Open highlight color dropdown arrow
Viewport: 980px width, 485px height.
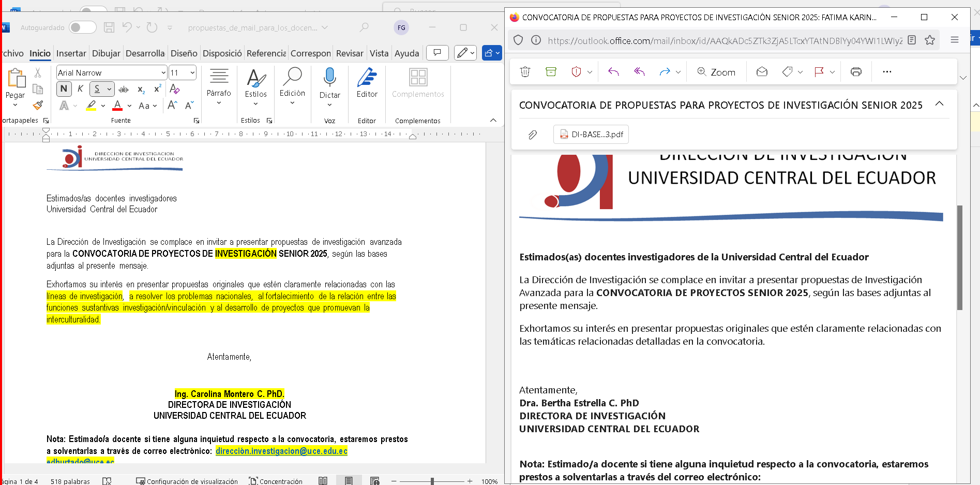(103, 106)
